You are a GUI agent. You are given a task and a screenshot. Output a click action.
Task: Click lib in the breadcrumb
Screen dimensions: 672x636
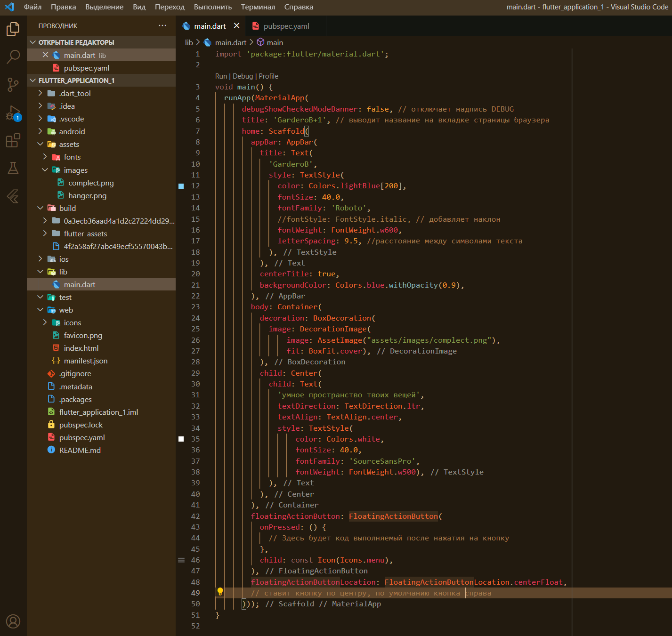coord(189,42)
